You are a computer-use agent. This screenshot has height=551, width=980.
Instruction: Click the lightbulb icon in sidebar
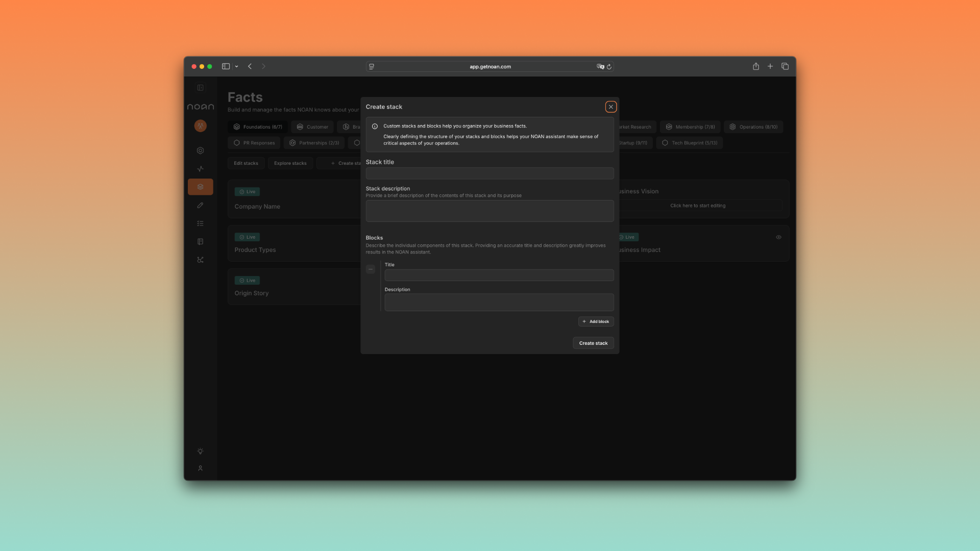tap(200, 451)
